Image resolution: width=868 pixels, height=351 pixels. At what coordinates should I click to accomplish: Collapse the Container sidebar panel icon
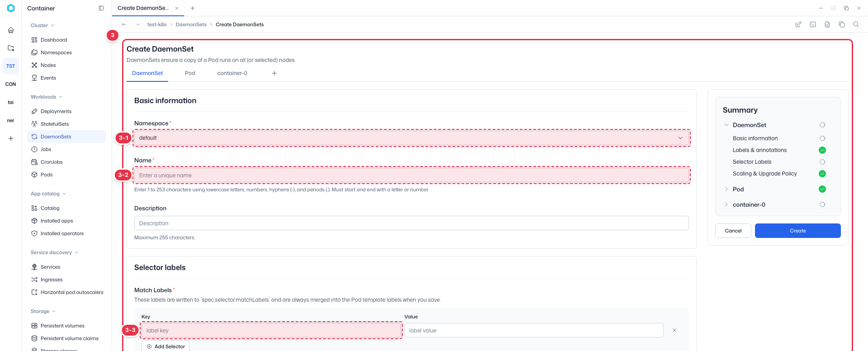[x=101, y=8]
